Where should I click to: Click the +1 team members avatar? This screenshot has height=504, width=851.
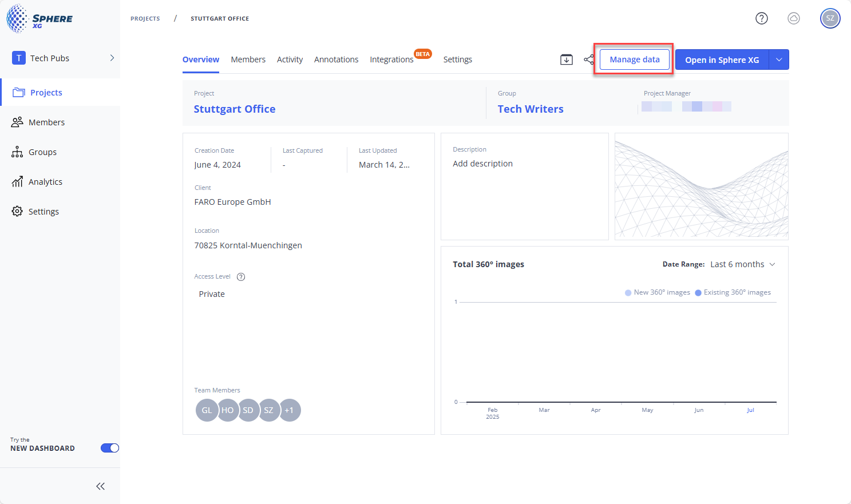pyautogui.click(x=290, y=410)
